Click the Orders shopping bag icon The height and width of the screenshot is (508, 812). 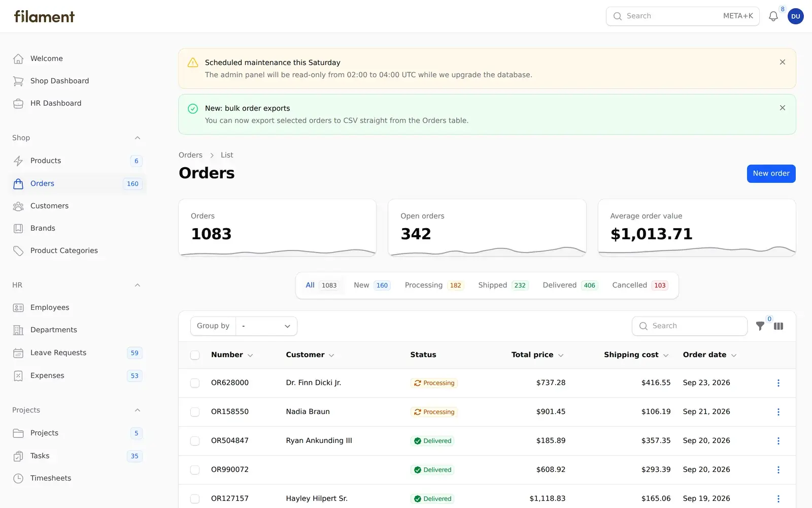click(18, 184)
